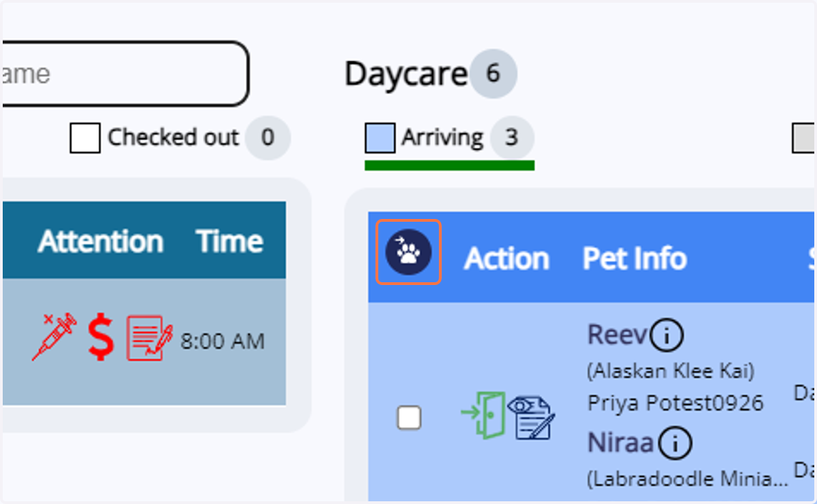Click the Daycare section heading
The width and height of the screenshot is (817, 504).
point(406,74)
